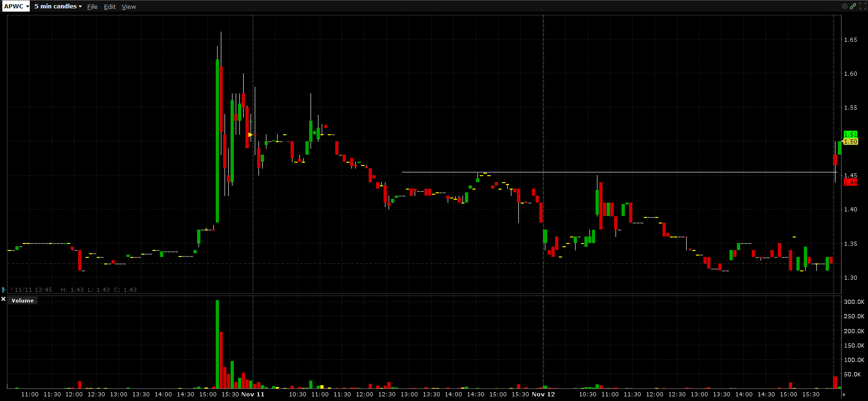Click the small x beside 11/11 13:45
Screen dimensions: 868x401
pos(12,289)
